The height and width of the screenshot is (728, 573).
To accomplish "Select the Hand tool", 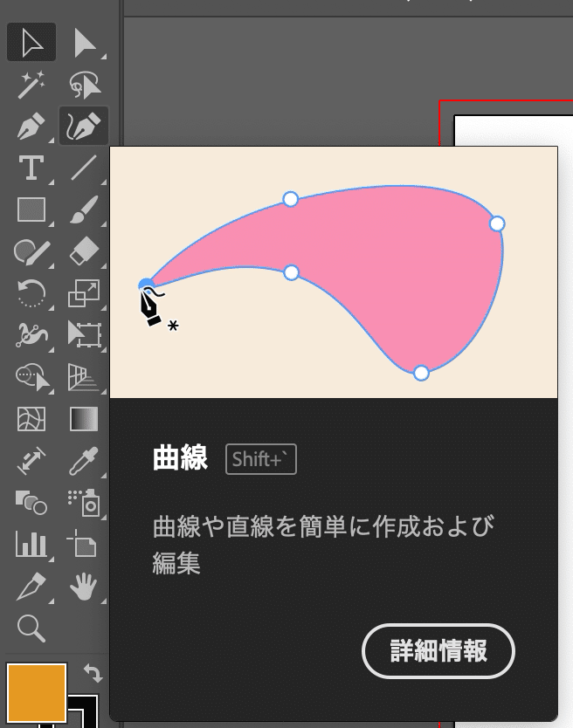I will pos(84,586).
